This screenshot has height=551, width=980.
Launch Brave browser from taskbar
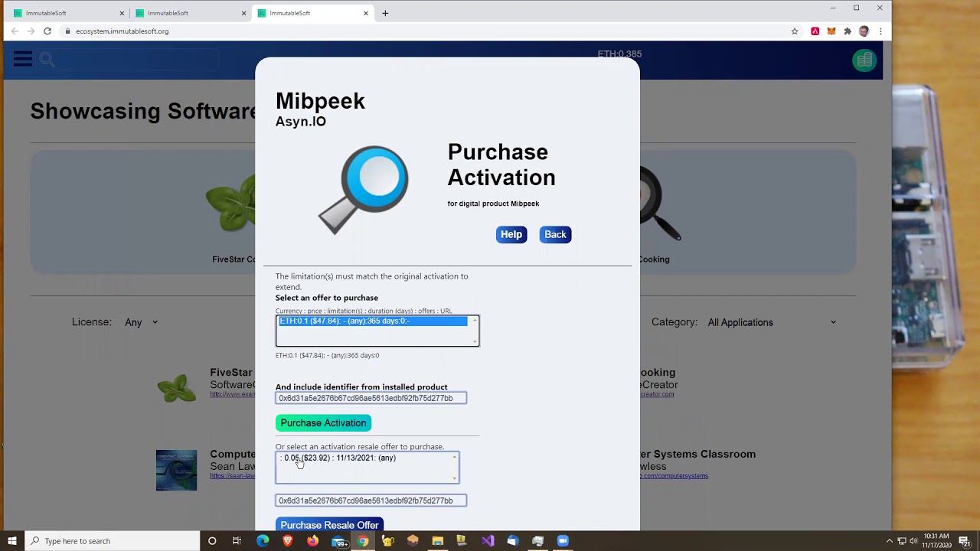288,541
